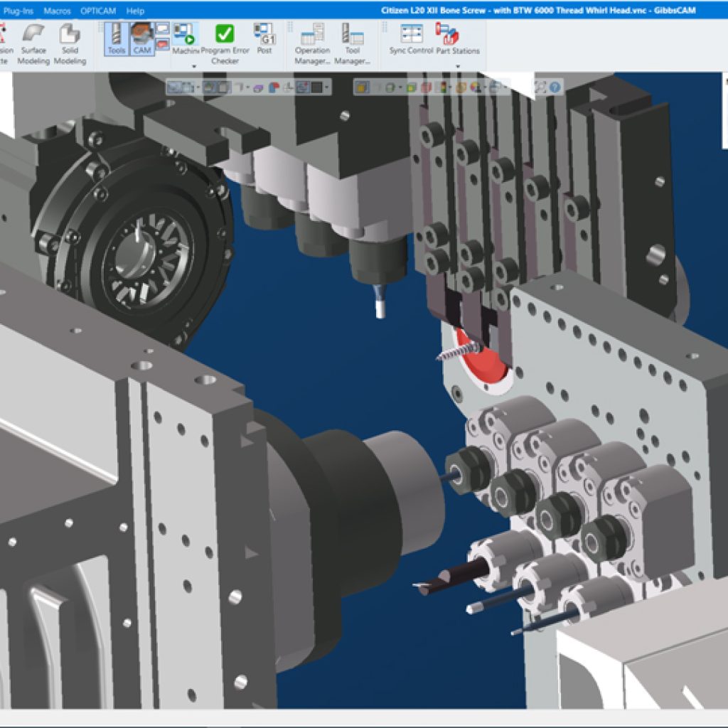Open the Help menu

(135, 11)
